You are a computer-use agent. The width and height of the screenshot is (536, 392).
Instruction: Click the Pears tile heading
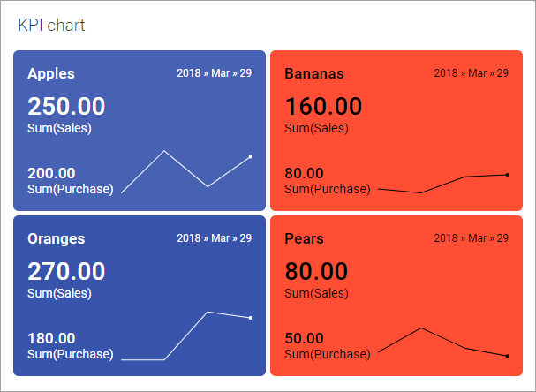(305, 238)
